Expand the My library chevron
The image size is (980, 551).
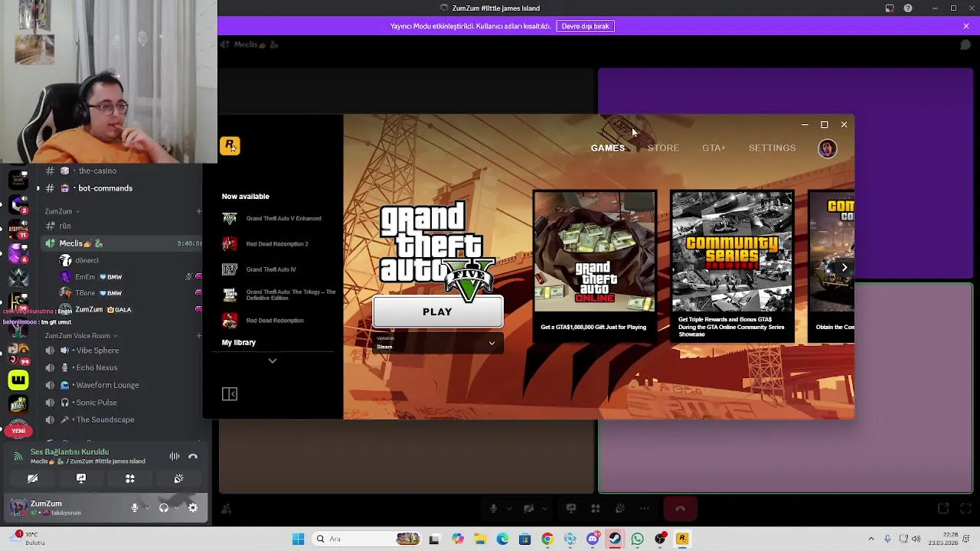[272, 360]
